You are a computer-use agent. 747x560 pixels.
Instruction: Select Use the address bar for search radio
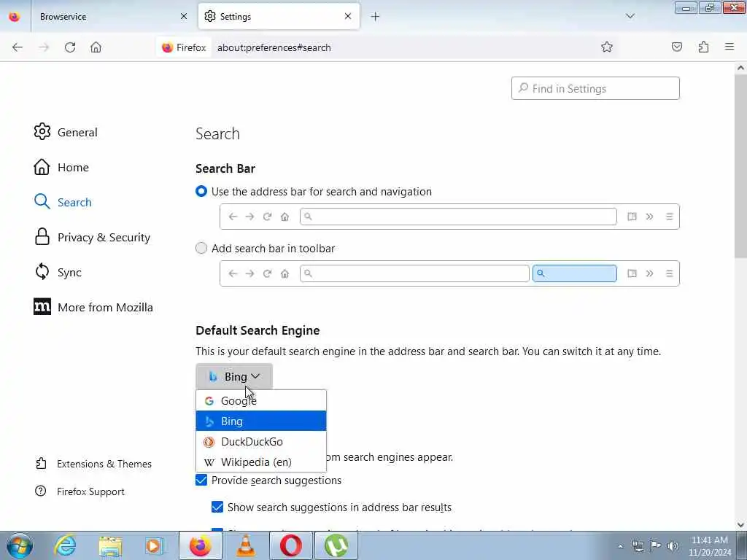(x=201, y=192)
